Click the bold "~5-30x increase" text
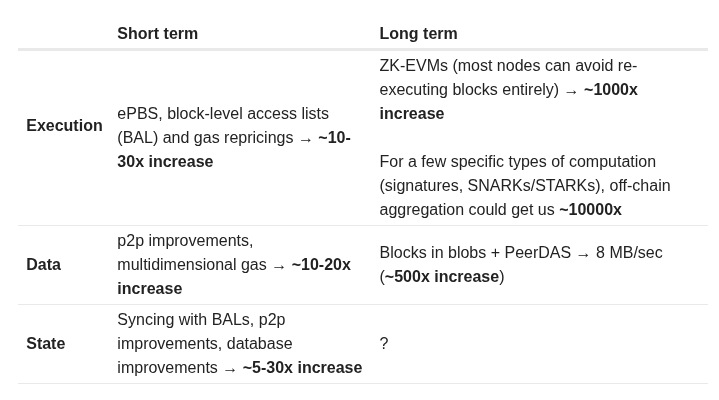719x400 pixels. pos(302,367)
